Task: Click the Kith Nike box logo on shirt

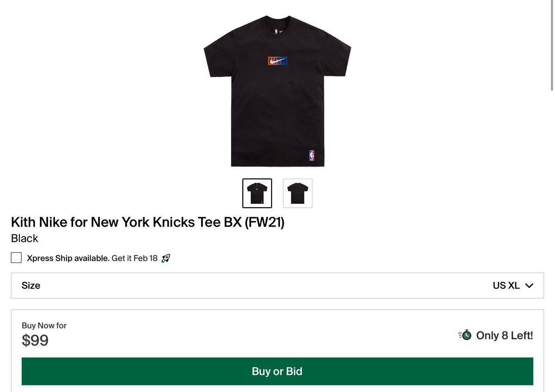Action: click(277, 61)
